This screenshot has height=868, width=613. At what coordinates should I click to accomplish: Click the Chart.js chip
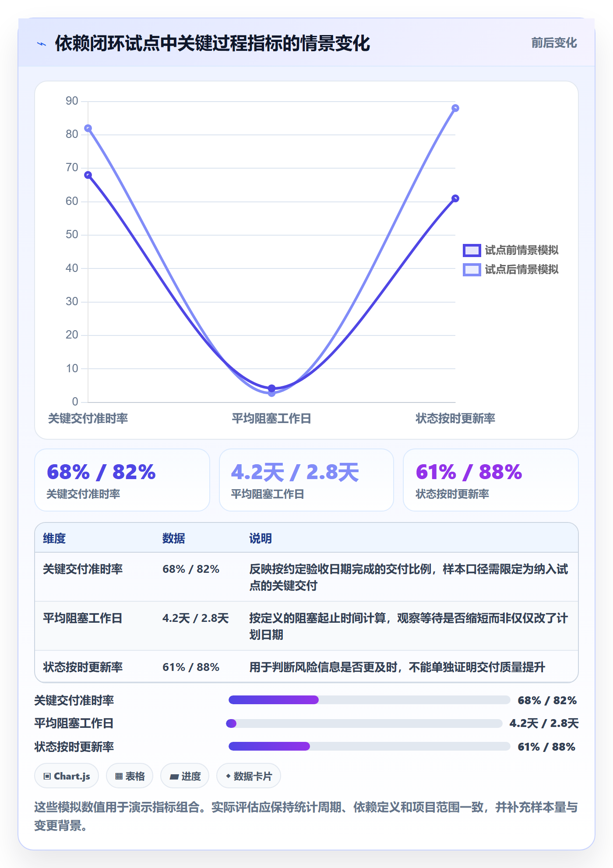click(x=67, y=776)
